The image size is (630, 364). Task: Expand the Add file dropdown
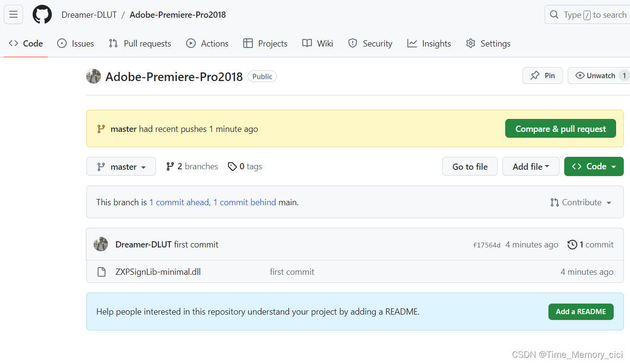(x=531, y=166)
